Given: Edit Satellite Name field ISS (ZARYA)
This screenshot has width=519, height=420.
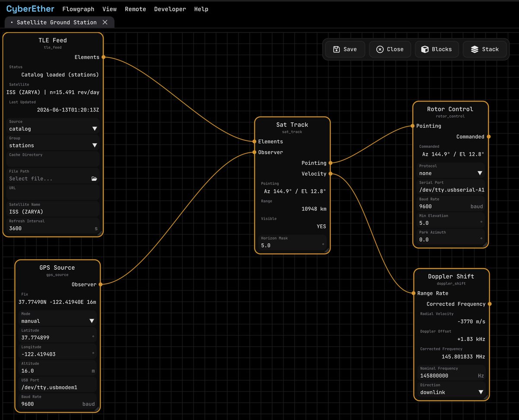Looking at the screenshot, I should point(53,209).
